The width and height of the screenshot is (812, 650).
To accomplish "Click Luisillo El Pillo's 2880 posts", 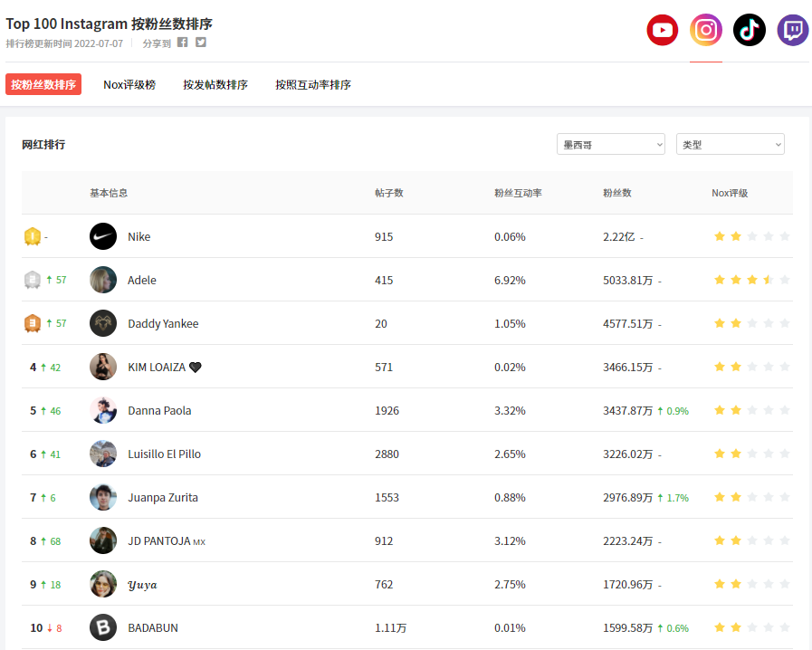I will [387, 454].
